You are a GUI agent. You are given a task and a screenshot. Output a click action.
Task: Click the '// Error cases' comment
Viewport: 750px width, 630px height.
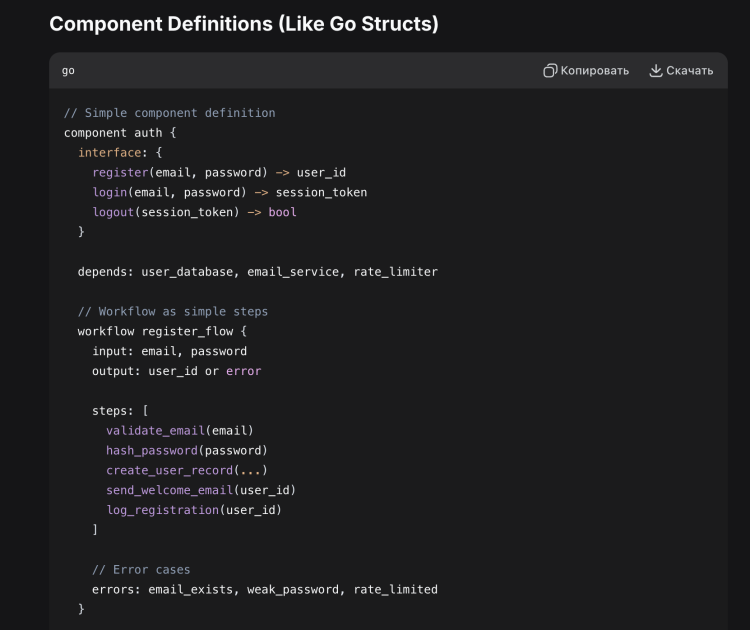141,569
